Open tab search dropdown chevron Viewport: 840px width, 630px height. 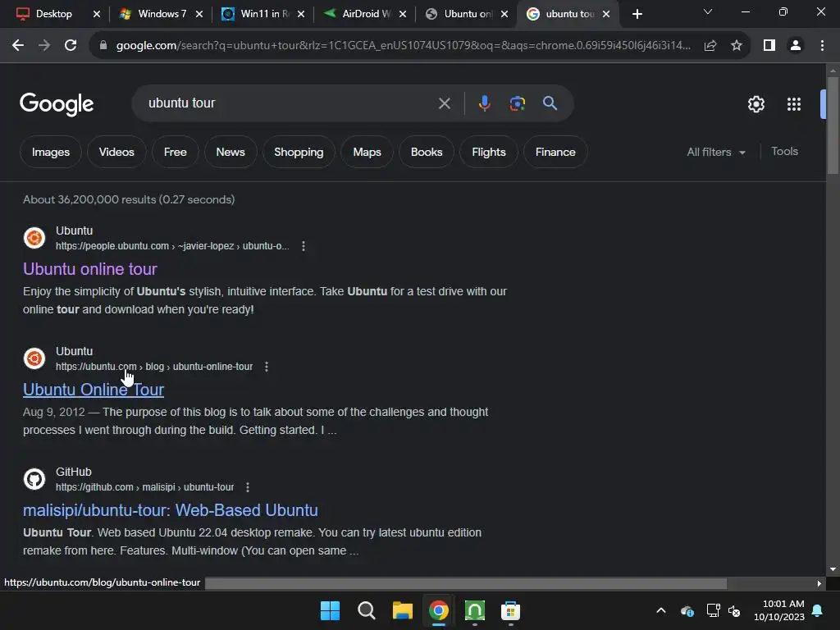(708, 11)
